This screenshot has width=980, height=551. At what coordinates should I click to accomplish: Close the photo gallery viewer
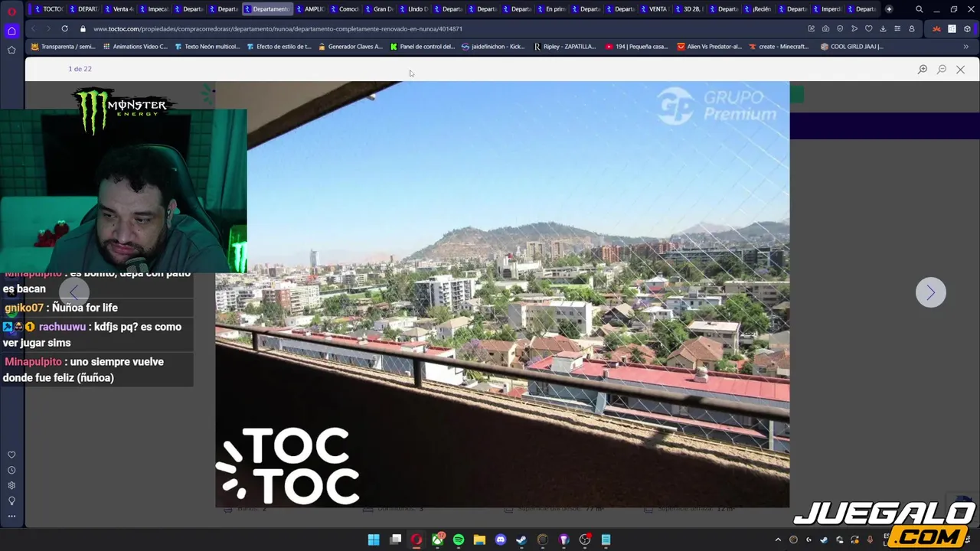coord(960,69)
